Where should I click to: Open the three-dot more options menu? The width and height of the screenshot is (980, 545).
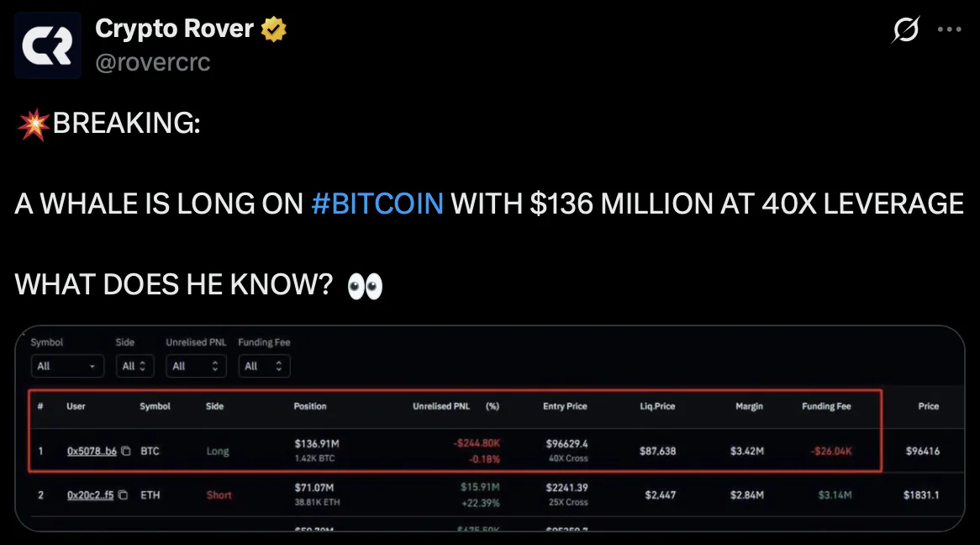(949, 29)
